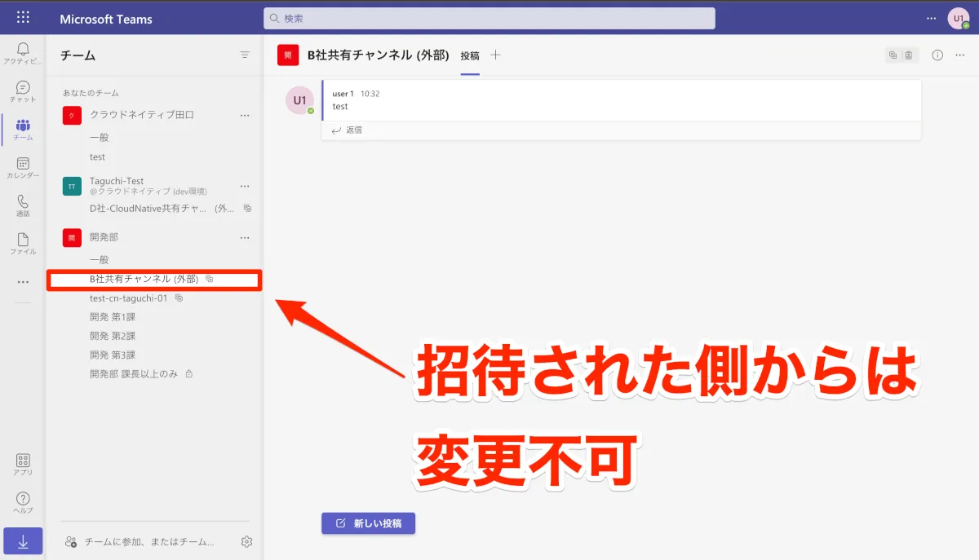Screen dimensions: 979x560
Task: Open the U1 profile avatar menu
Action: point(958,18)
